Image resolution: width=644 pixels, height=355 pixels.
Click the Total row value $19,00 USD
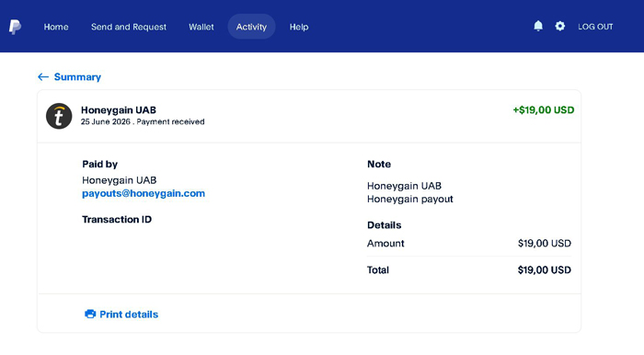point(545,270)
